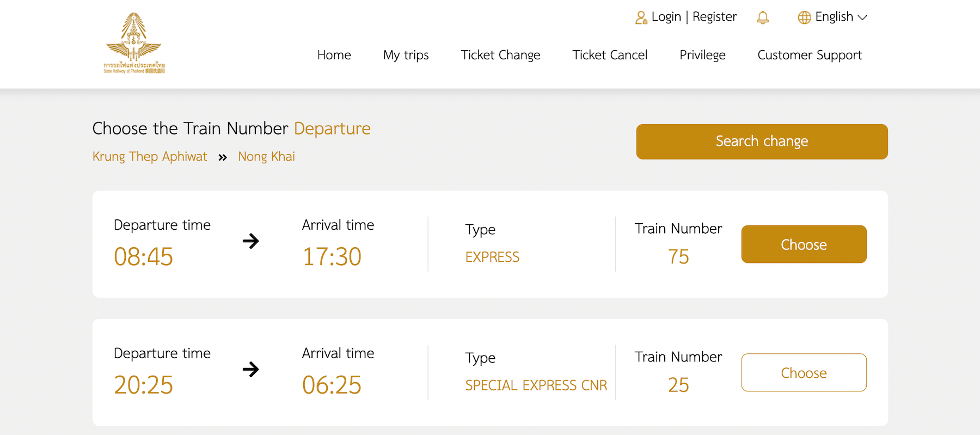Click the arrow icon for train 25
The image size is (980, 435).
(x=250, y=369)
